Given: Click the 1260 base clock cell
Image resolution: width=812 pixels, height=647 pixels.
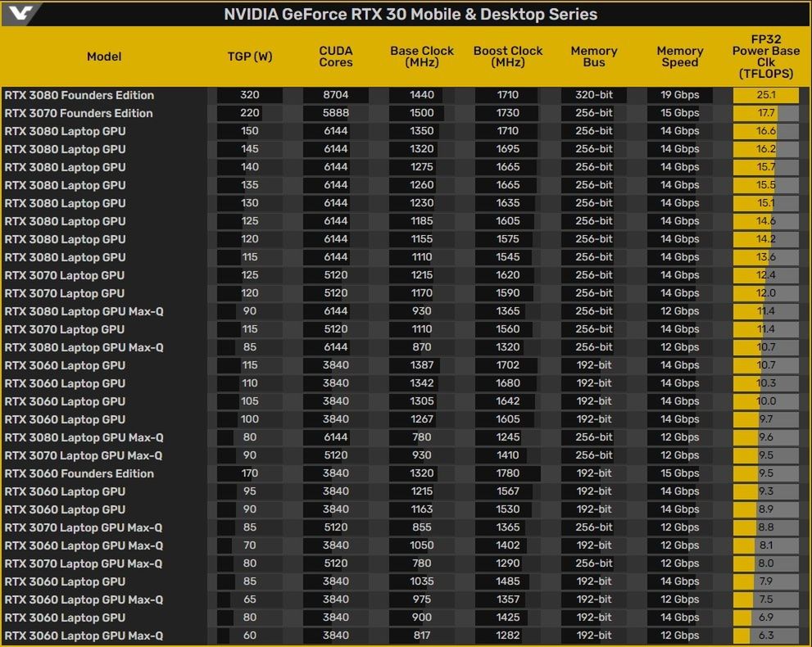Looking at the screenshot, I should [421, 185].
